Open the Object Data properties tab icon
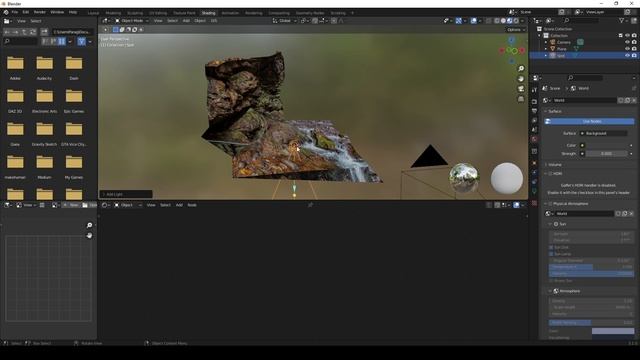Viewport: 640px width, 360px height. click(535, 191)
